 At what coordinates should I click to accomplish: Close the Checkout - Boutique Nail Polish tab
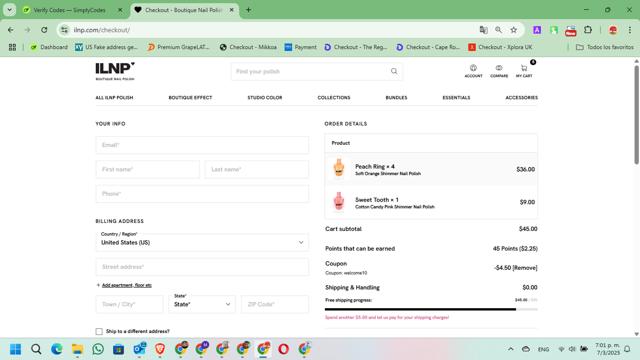coord(231,10)
